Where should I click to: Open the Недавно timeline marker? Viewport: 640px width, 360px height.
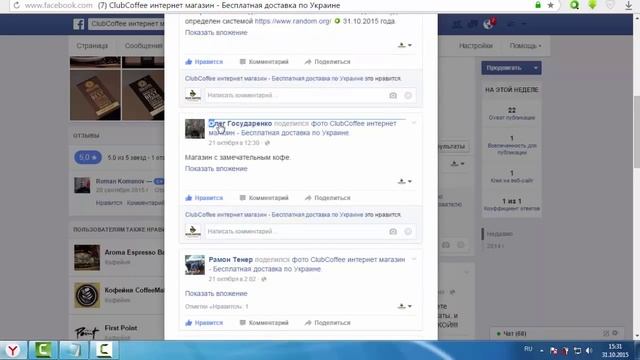point(500,234)
